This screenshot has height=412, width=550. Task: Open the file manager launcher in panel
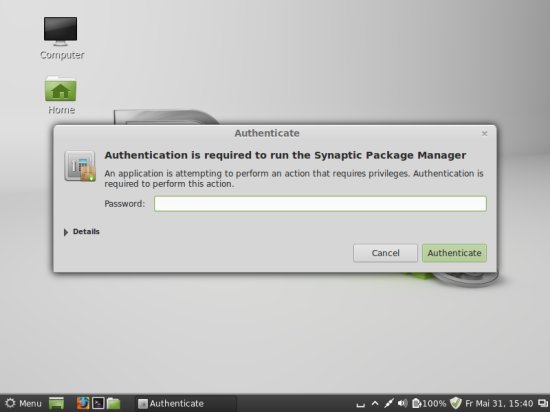click(113, 403)
